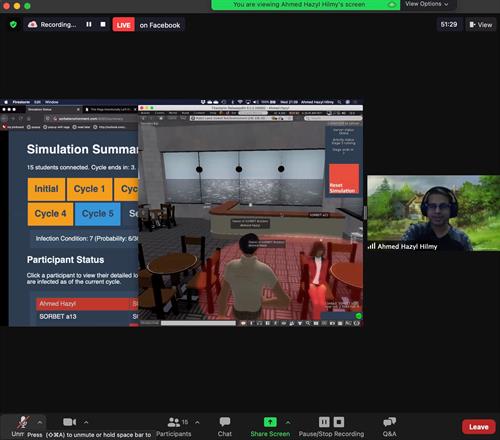Pause recording from the top bar
This screenshot has height=440, width=500.
tap(89, 24)
